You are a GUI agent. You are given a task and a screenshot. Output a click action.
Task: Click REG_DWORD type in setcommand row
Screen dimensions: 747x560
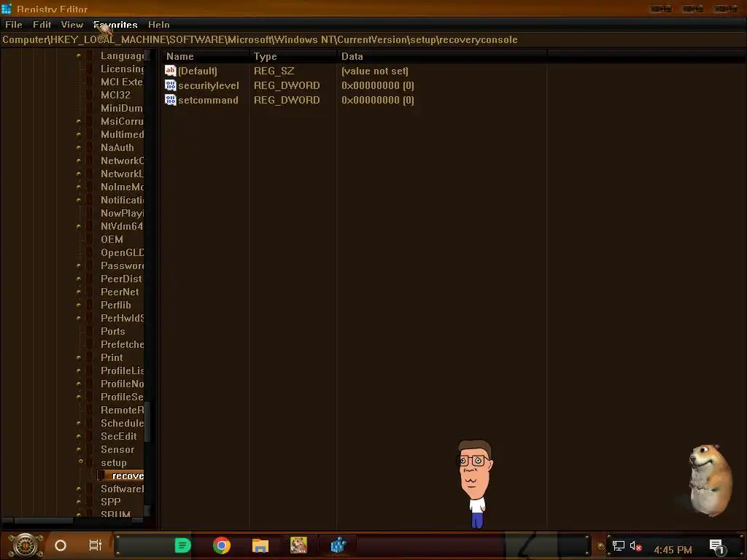287,100
